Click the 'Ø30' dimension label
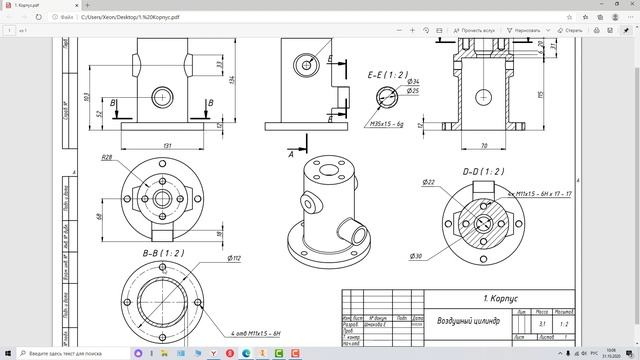Image resolution: width=640 pixels, height=360 pixels. (x=416, y=256)
